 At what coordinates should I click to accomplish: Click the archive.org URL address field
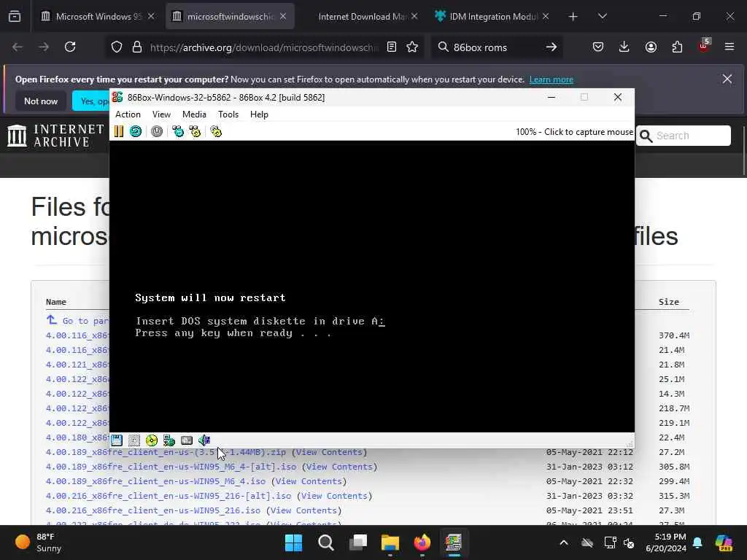pos(264,47)
